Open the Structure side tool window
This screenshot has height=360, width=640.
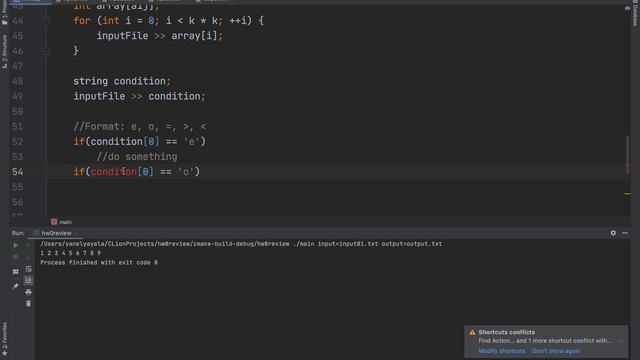pyautogui.click(x=4, y=51)
